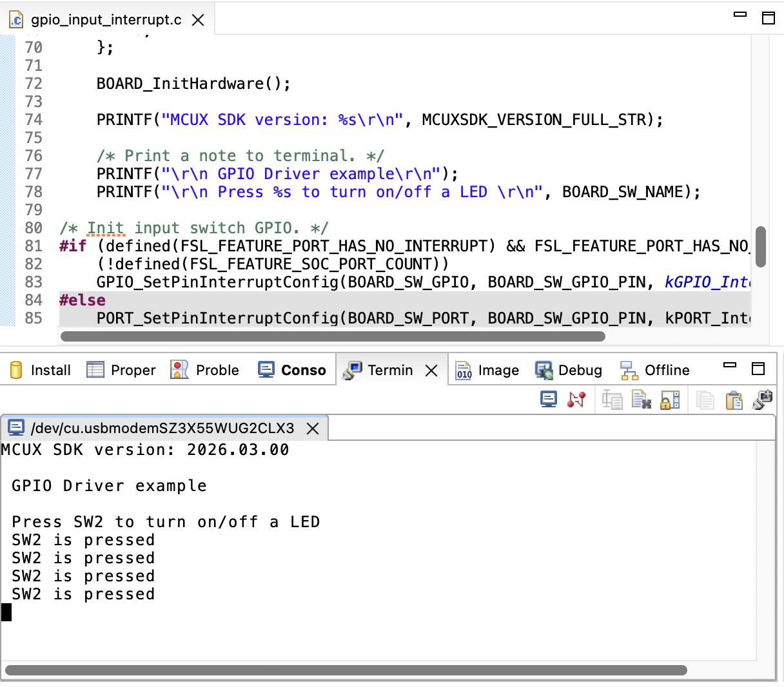Click 'Press SW2 to turn on/off a LED' line
This screenshot has height=687, width=784.
coord(166,522)
